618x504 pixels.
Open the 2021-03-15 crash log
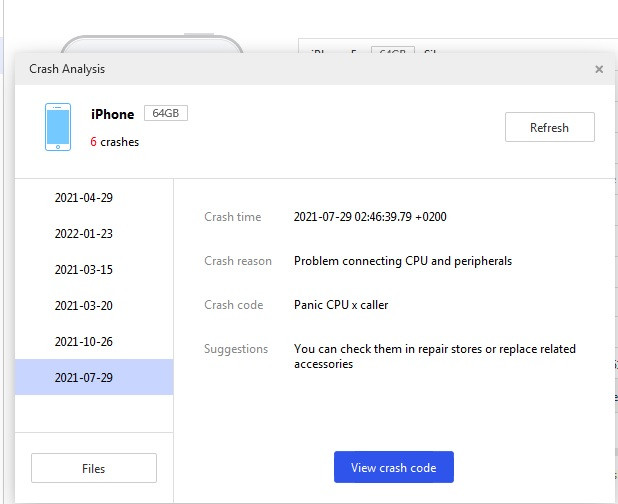84,270
